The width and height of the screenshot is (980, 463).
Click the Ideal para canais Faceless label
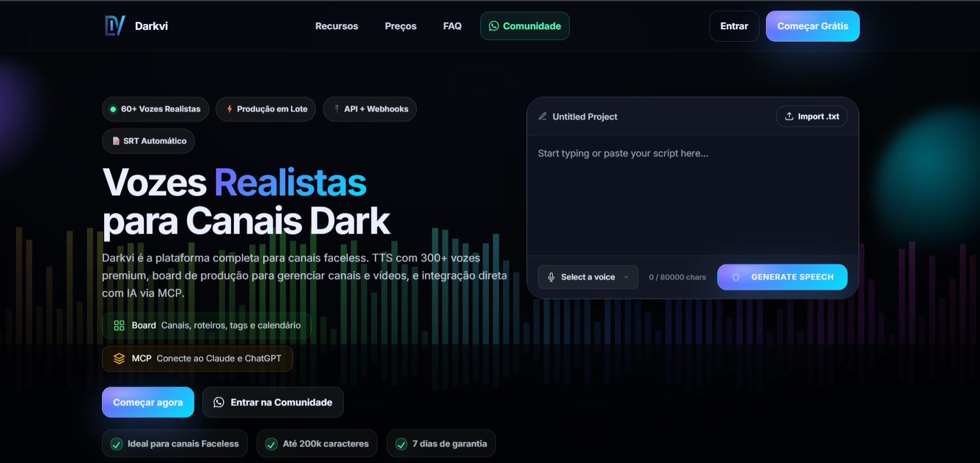coord(183,444)
